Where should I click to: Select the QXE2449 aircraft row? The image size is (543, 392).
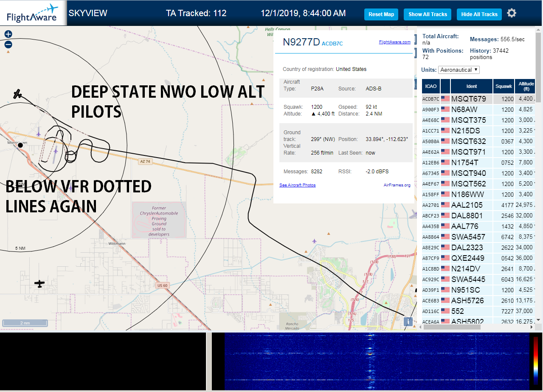click(x=479, y=258)
